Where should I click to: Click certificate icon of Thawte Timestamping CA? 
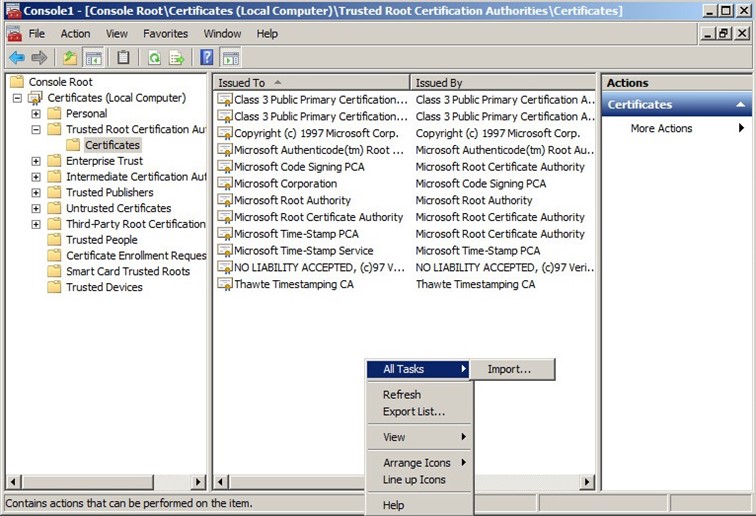click(225, 284)
